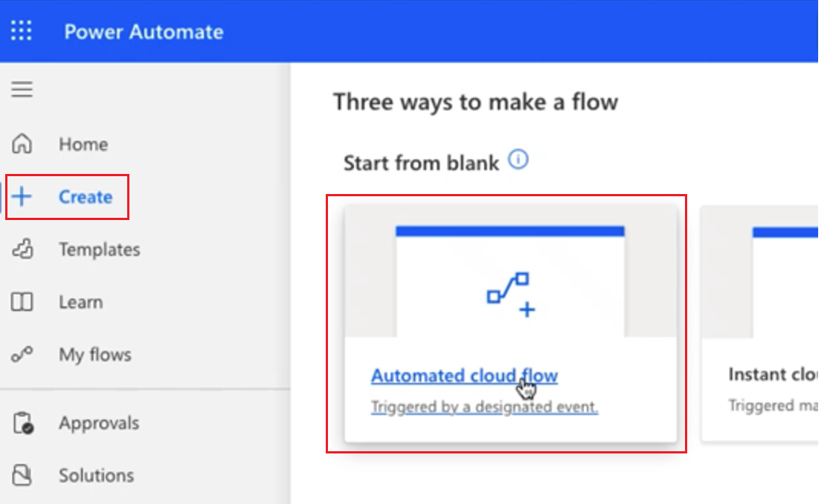Screen dimensions: 830x504
Task: Go to Home from the sidebar
Action: click(83, 143)
